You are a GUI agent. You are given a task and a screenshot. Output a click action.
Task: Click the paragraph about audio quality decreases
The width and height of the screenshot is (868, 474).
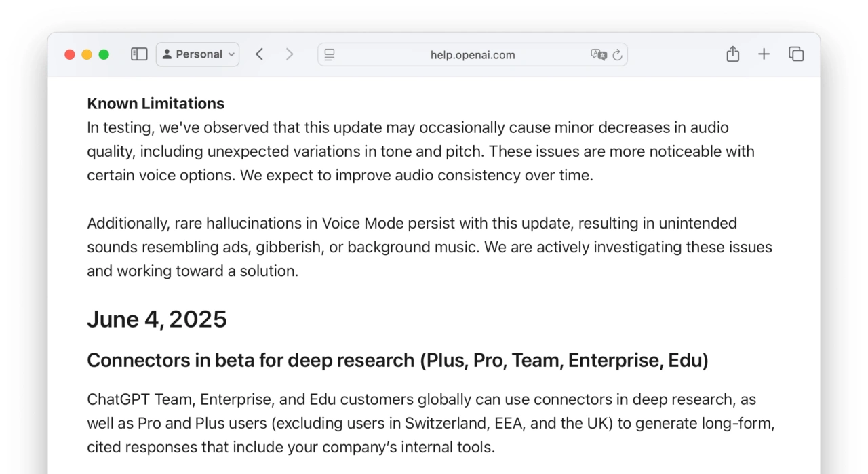(x=420, y=151)
